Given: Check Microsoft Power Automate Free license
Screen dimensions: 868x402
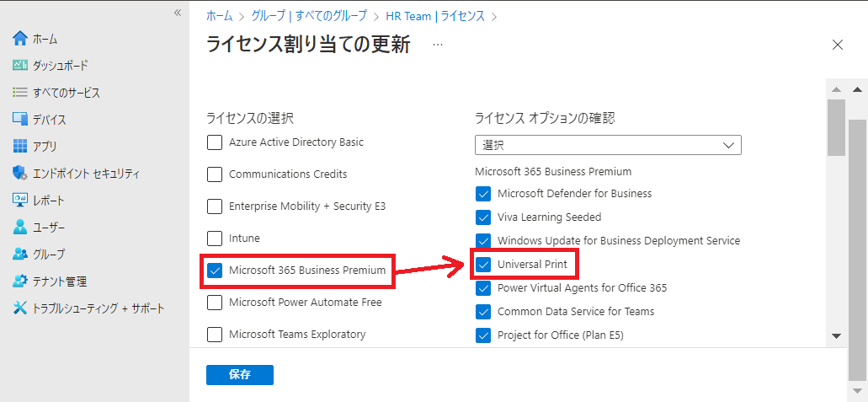Looking at the screenshot, I should tap(214, 303).
